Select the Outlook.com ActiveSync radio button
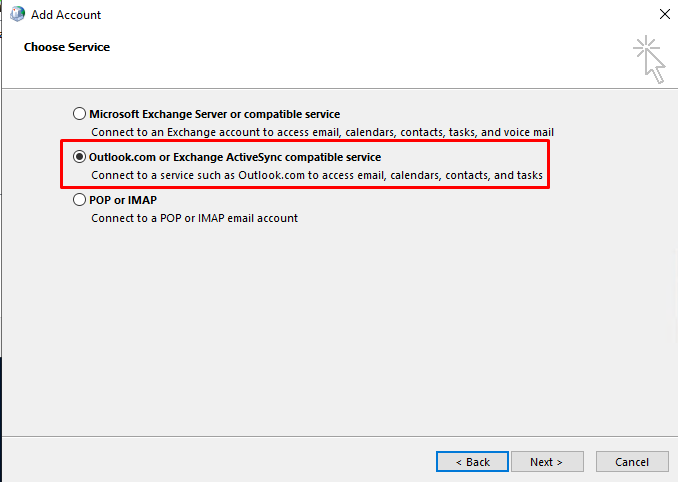 point(79,156)
